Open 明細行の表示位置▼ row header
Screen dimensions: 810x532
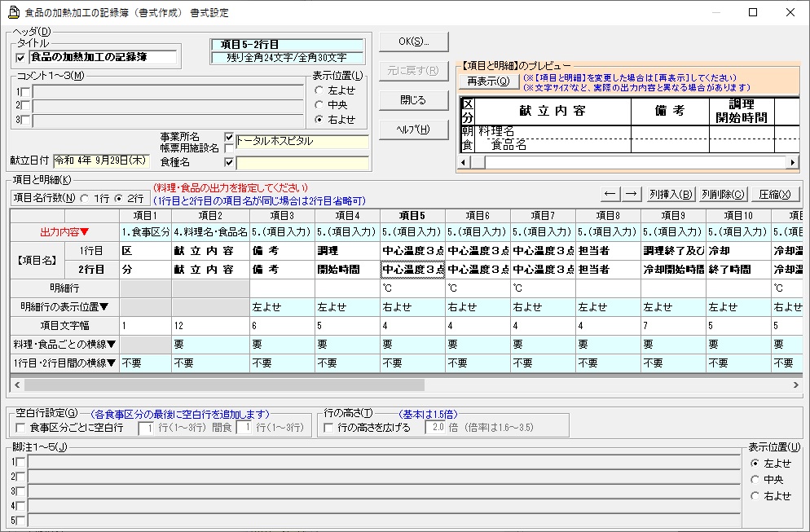[64, 307]
